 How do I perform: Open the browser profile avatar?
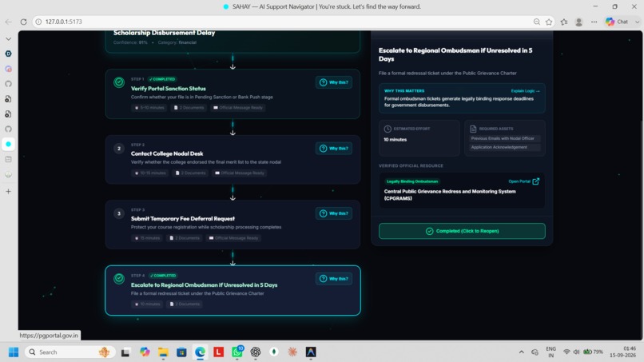click(x=578, y=22)
